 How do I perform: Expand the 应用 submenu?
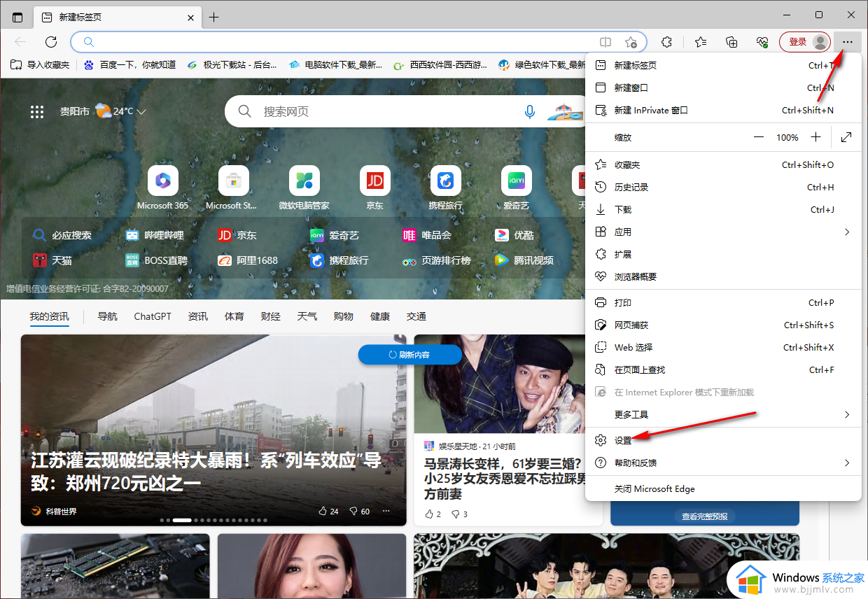pos(723,232)
